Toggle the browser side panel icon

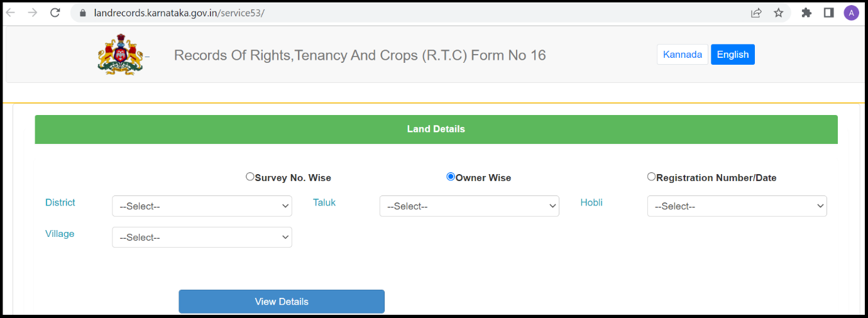828,13
